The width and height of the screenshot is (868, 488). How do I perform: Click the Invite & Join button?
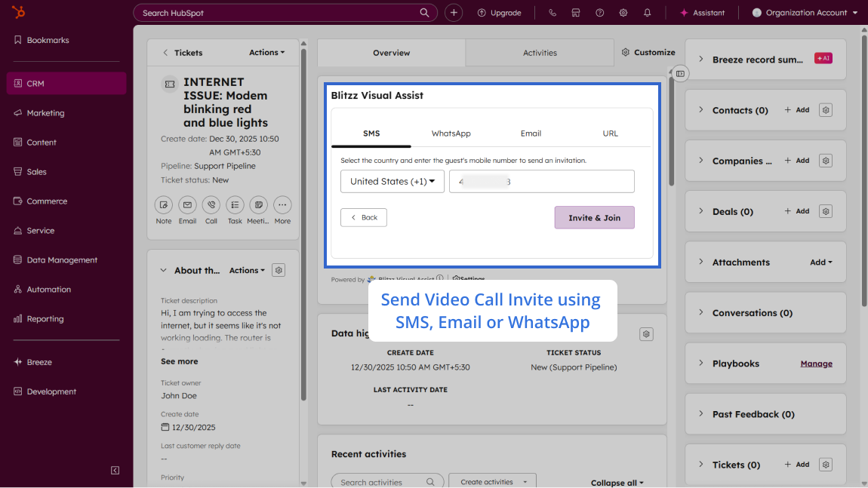(x=594, y=218)
